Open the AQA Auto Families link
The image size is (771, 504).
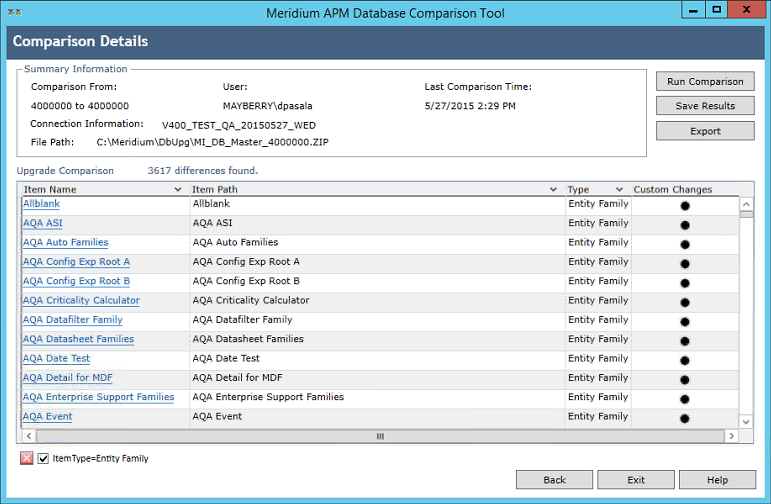[65, 242]
